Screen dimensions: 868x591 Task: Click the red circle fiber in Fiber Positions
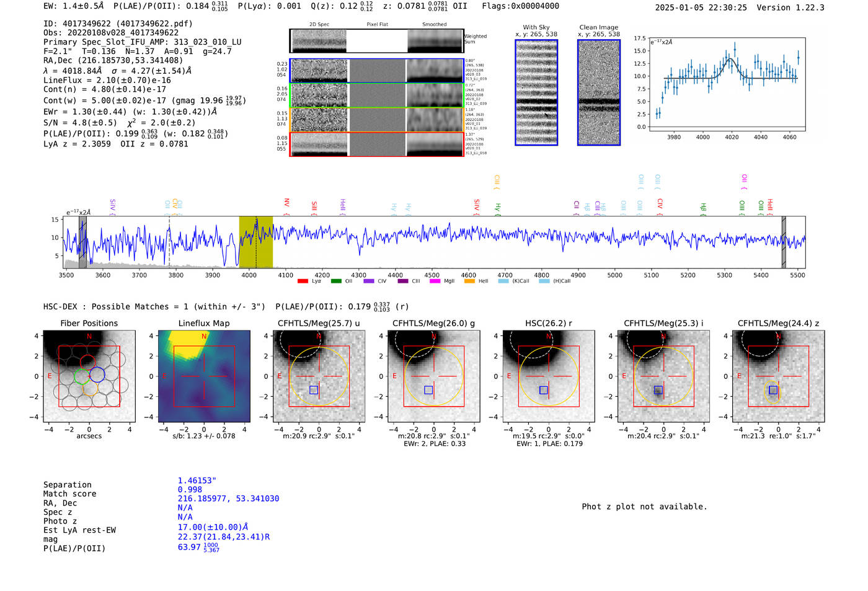tap(87, 364)
